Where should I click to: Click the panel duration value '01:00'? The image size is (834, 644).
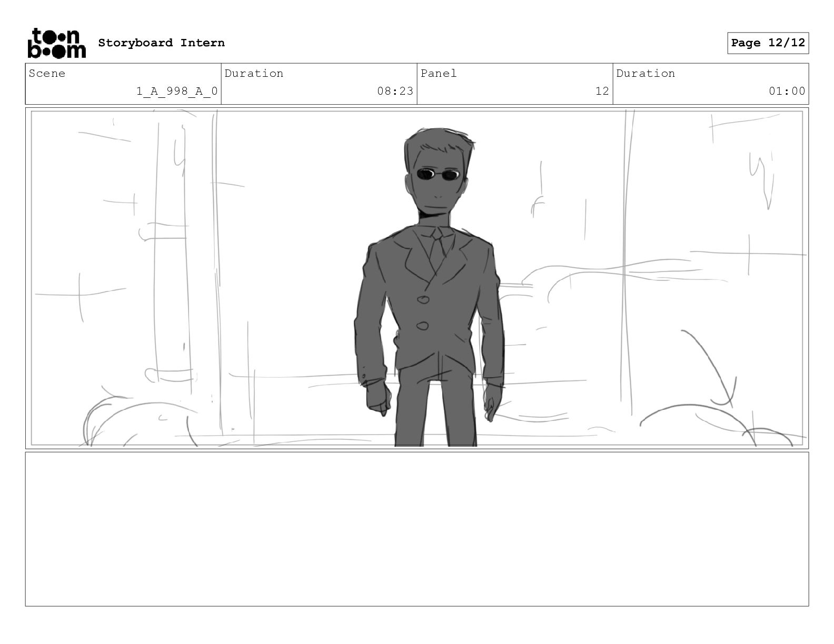[787, 91]
